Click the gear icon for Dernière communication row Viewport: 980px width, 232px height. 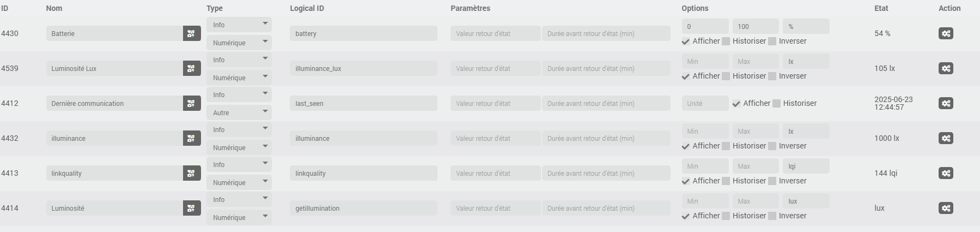pyautogui.click(x=946, y=103)
